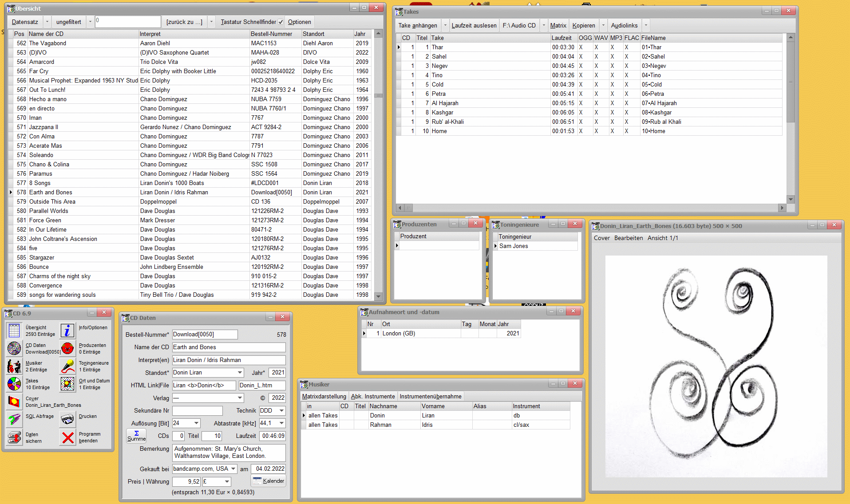The height and width of the screenshot is (504, 850).
Task: Click the Takes list vertical scrollbar thumb
Action: coord(791,82)
